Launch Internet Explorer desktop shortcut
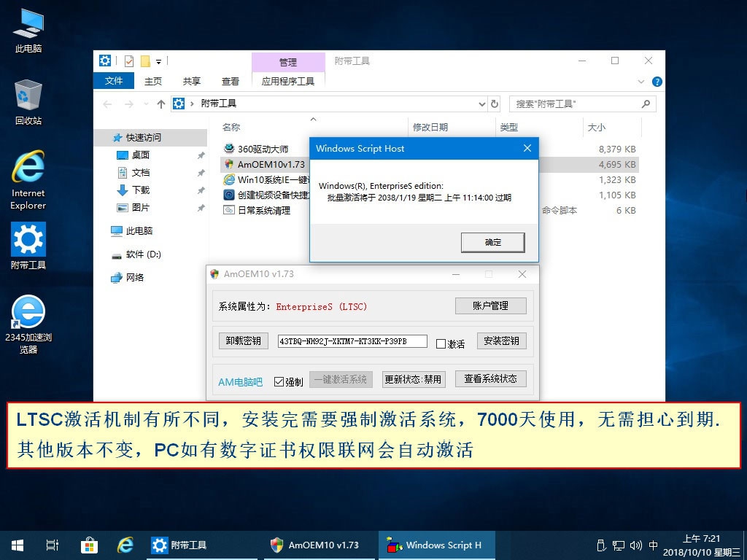This screenshot has height=560, width=747. tap(28, 180)
